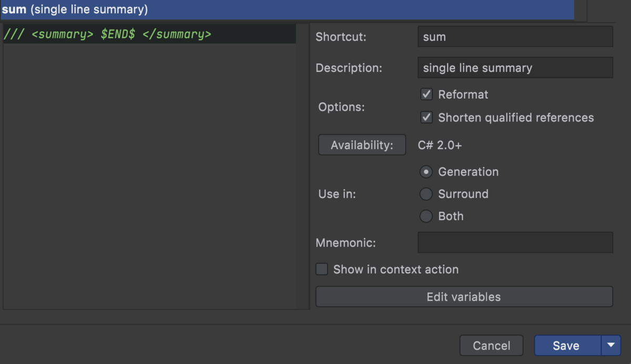The width and height of the screenshot is (631, 364).
Task: Toggle Shorten qualified references checkbox
Action: pyautogui.click(x=426, y=118)
